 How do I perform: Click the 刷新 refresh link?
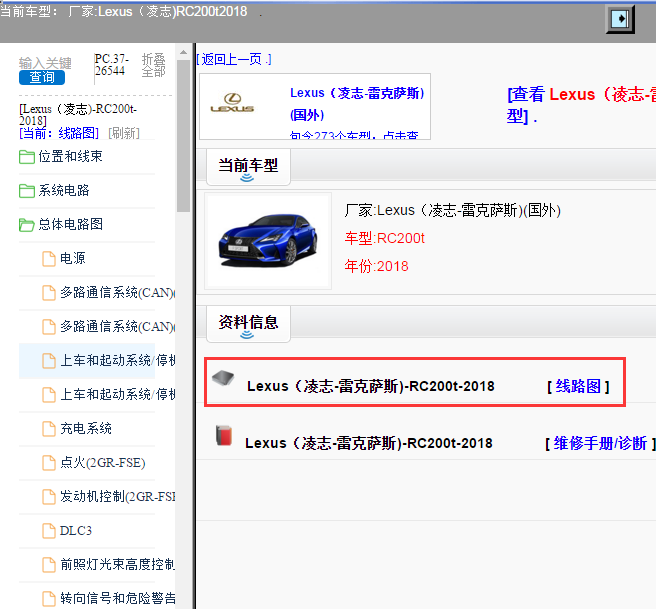pos(124,133)
